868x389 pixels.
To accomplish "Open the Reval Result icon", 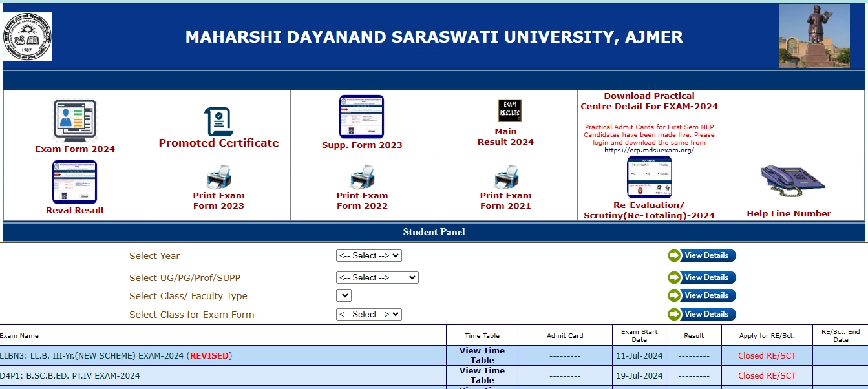I will click(74, 182).
